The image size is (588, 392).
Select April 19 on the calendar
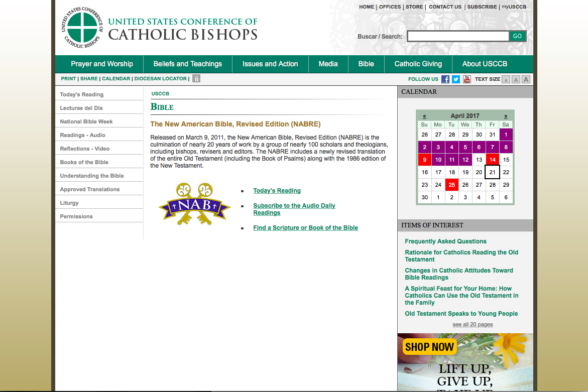[465, 172]
